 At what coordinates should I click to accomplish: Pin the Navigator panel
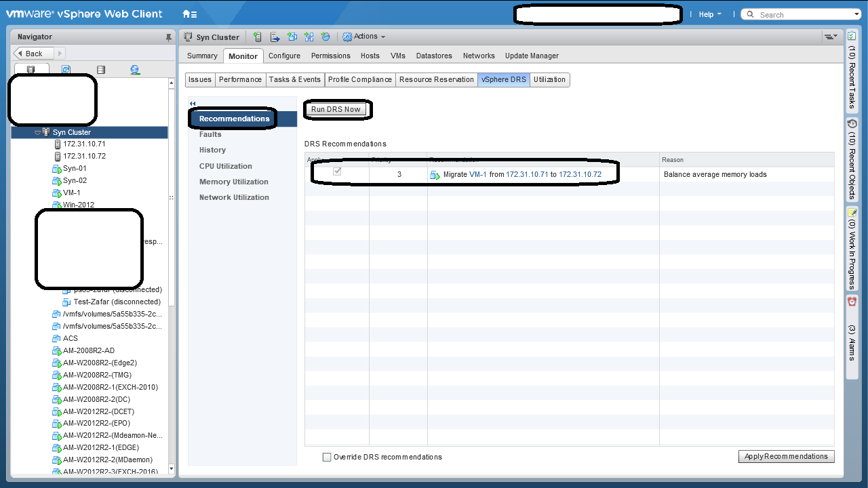pyautogui.click(x=169, y=38)
